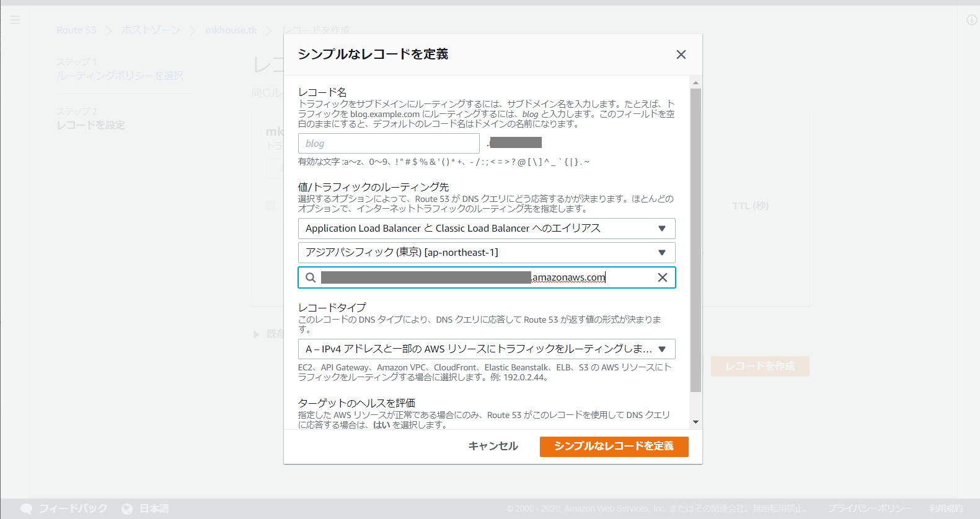Click the TTL (秒) column header
This screenshot has height=519, width=980.
[x=750, y=206]
